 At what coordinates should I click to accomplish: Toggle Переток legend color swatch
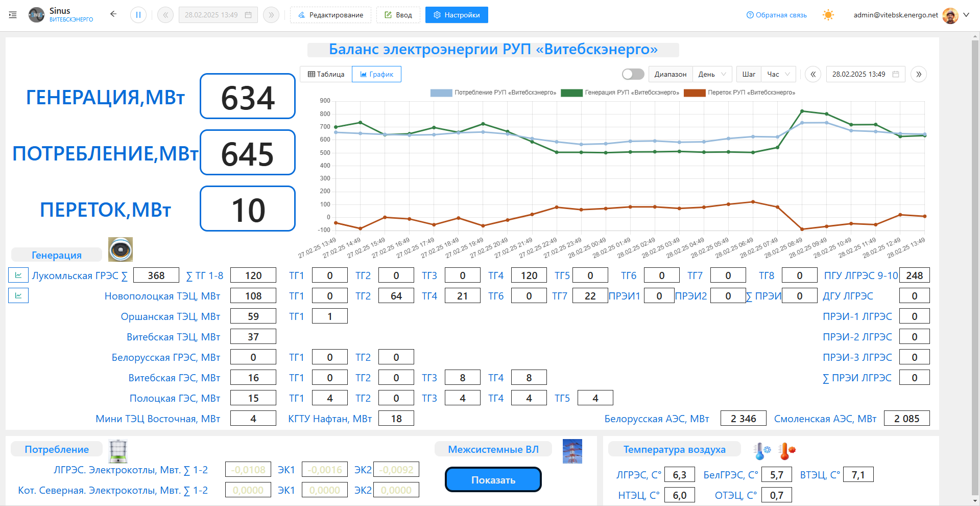click(695, 93)
